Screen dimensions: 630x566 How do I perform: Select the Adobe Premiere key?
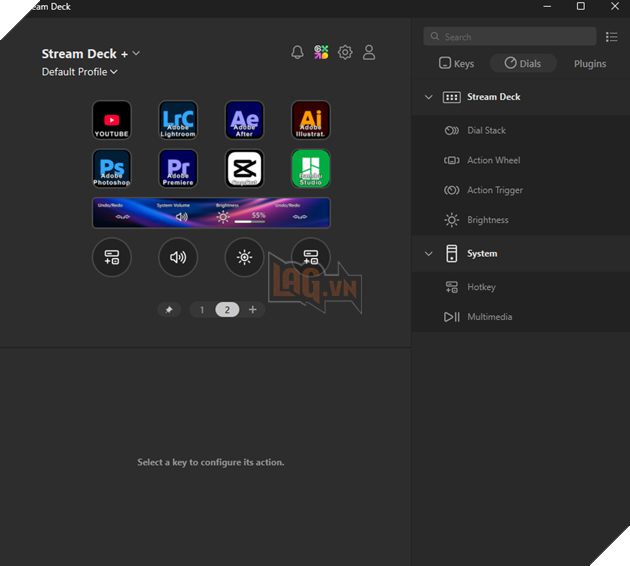[x=178, y=168]
